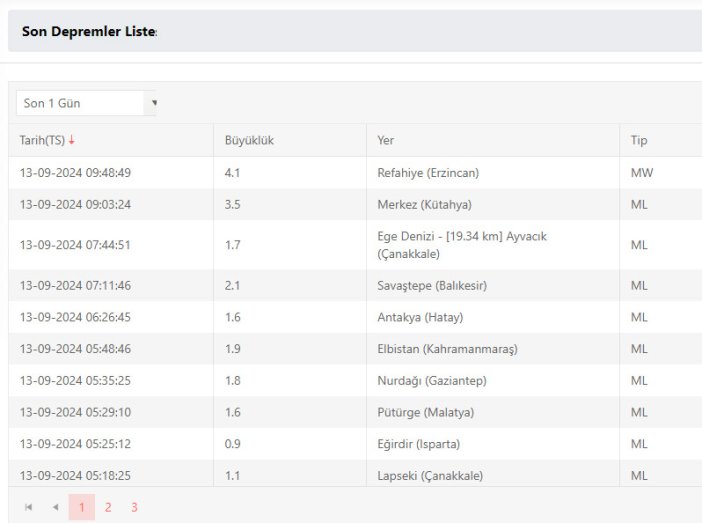This screenshot has height=523, width=702.
Task: Go to first page pagination icon
Action: (x=28, y=507)
